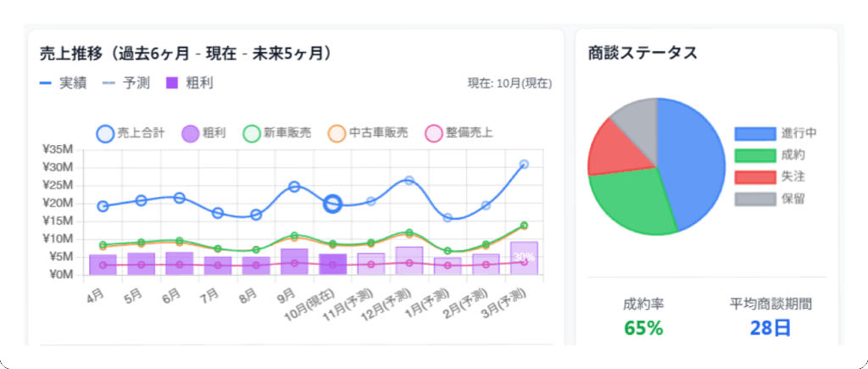Image resolution: width=868 pixels, height=369 pixels.
Task: Click the 3月 forecast sales total point
Action: [x=524, y=165]
